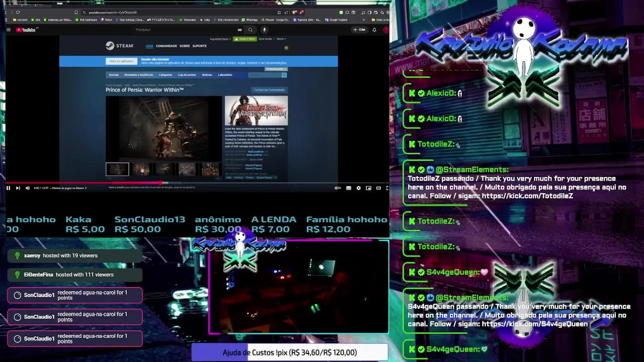The height and width of the screenshot is (362, 644).
Task: Click the YouTube search magnifier button
Action: click(x=250, y=30)
